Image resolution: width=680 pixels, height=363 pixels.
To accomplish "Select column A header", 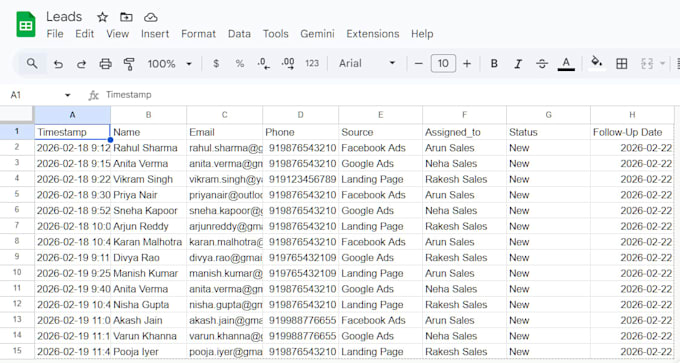I will pyautogui.click(x=72, y=115).
